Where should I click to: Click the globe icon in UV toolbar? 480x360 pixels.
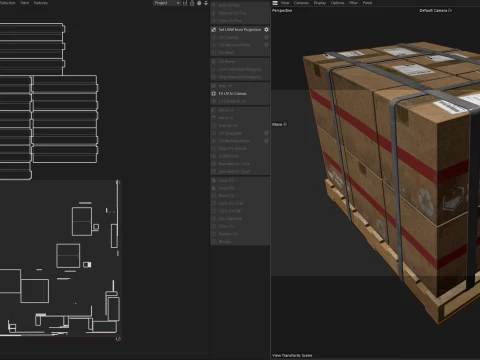coord(199,3)
